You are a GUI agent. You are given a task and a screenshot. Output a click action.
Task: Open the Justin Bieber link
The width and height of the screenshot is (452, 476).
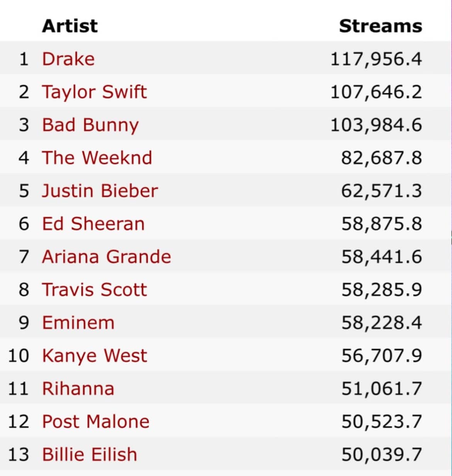click(100, 191)
